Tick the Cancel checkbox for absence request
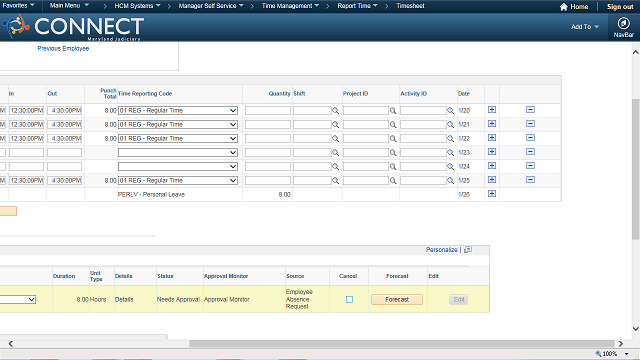This screenshot has width=640, height=360. [349, 300]
